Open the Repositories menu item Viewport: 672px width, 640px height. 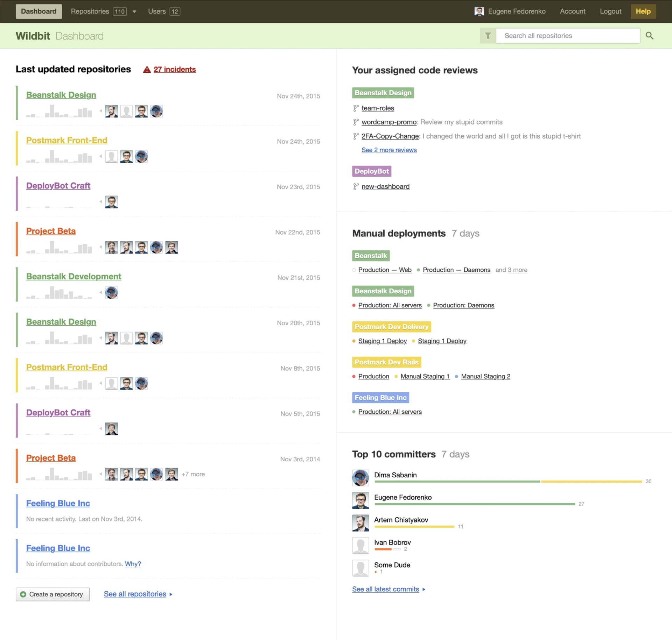(x=90, y=11)
